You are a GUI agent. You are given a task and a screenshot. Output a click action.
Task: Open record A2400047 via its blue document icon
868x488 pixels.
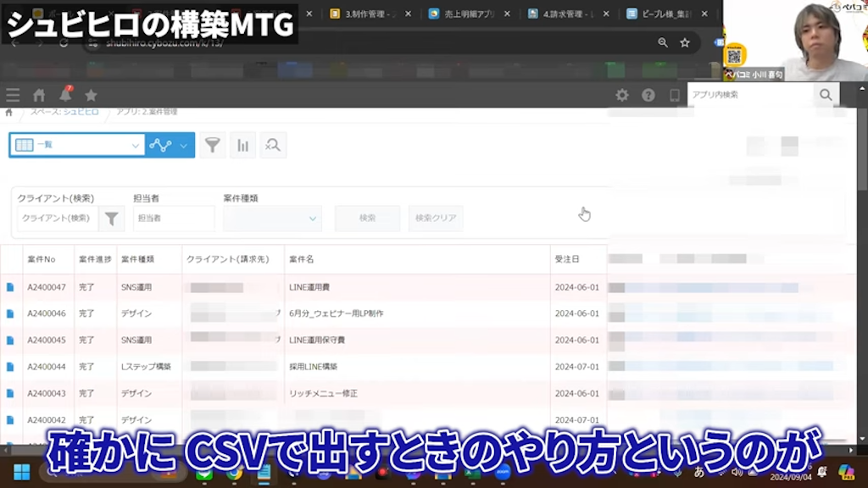click(x=10, y=286)
